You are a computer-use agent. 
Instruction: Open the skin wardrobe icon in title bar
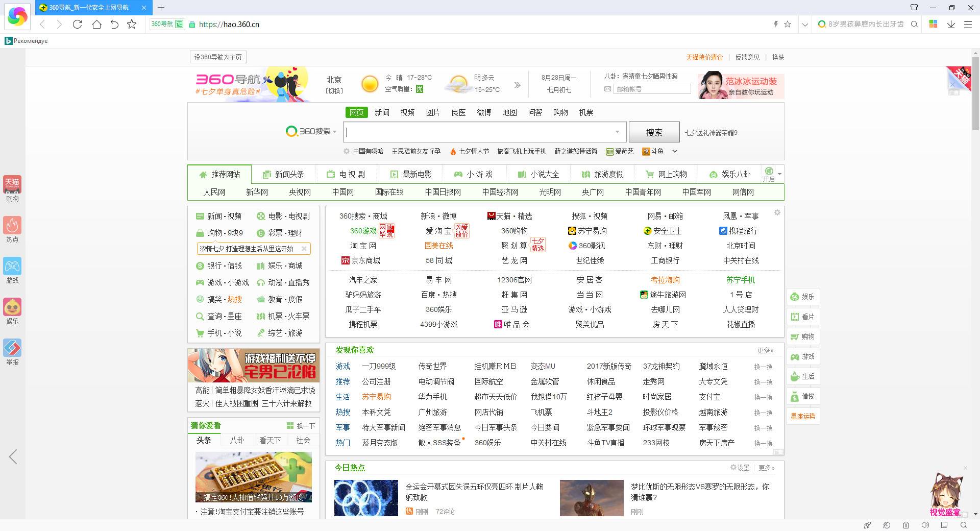[914, 7]
